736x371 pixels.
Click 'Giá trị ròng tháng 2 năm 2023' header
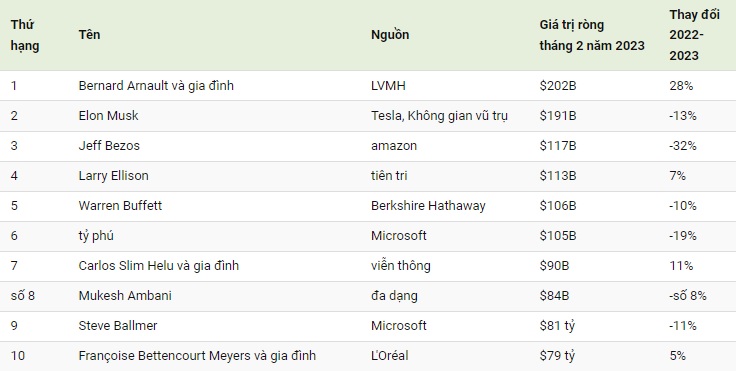coord(592,35)
